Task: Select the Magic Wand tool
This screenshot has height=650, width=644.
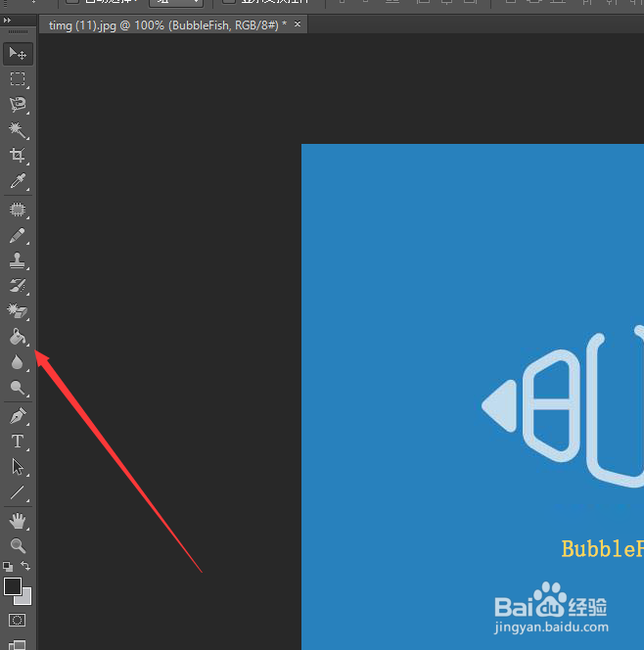Action: click(x=18, y=130)
